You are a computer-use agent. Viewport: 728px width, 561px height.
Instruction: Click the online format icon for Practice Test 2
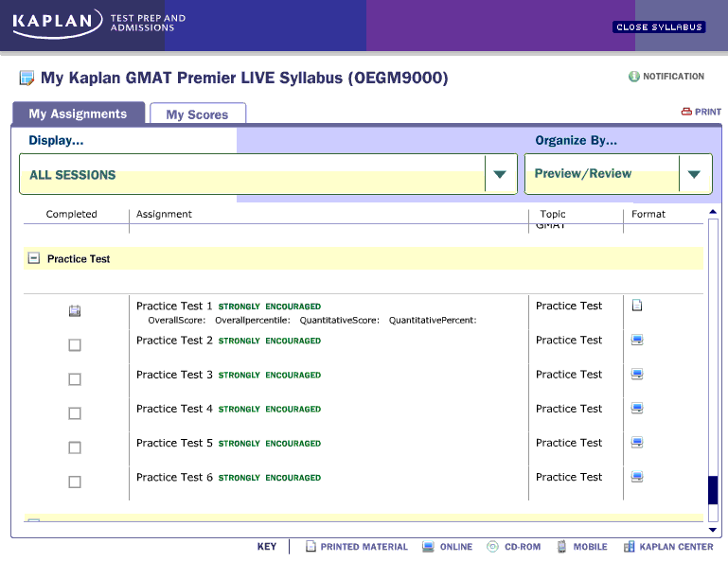pyautogui.click(x=637, y=341)
